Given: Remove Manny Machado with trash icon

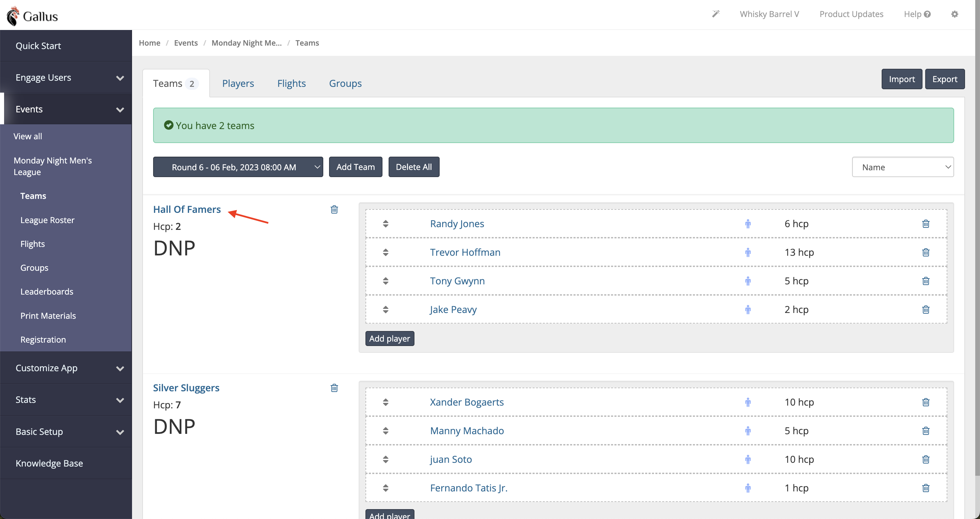Looking at the screenshot, I should pos(926,431).
